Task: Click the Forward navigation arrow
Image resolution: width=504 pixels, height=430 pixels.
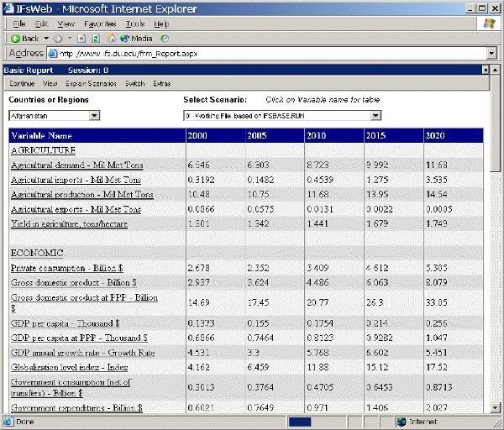Action: click(58, 39)
